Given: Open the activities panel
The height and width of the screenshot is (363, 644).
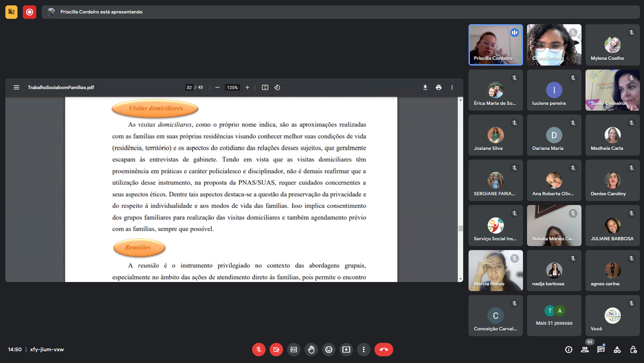Looking at the screenshot, I should [617, 350].
